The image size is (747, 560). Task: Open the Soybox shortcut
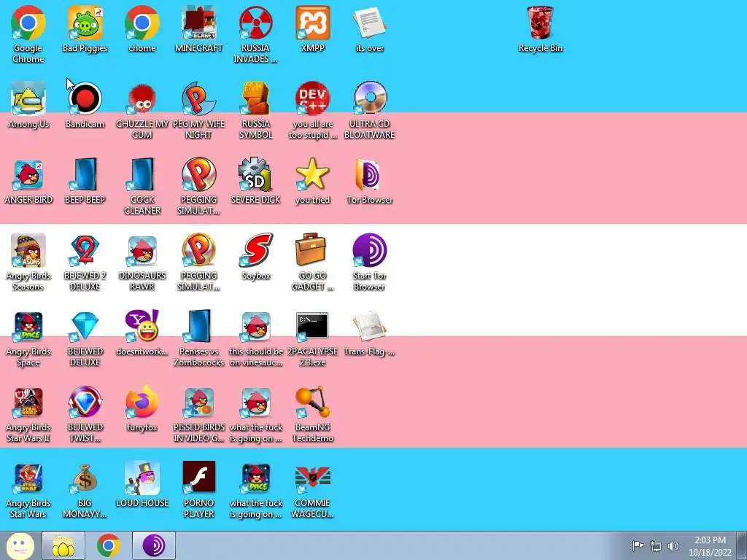(x=255, y=256)
